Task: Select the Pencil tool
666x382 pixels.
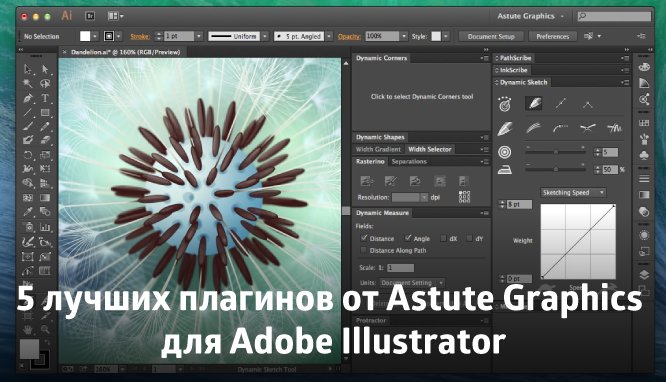Action: coord(45,126)
